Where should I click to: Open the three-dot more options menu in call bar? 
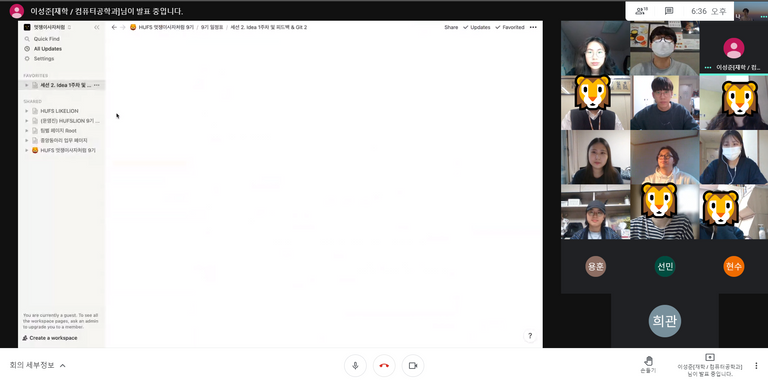[756, 365]
